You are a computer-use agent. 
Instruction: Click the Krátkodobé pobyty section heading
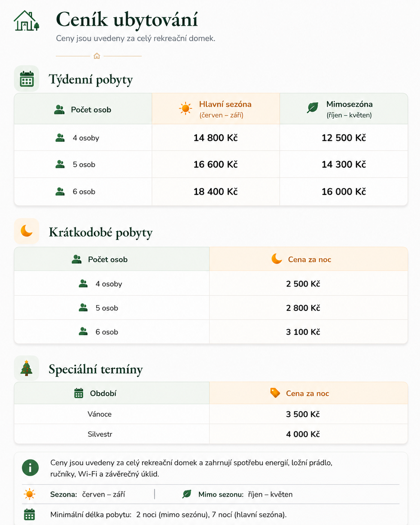(101, 233)
